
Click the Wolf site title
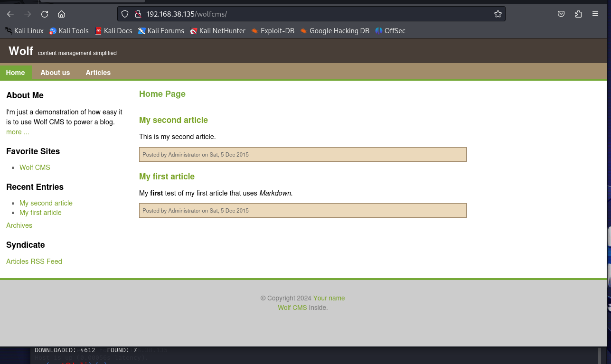click(21, 51)
